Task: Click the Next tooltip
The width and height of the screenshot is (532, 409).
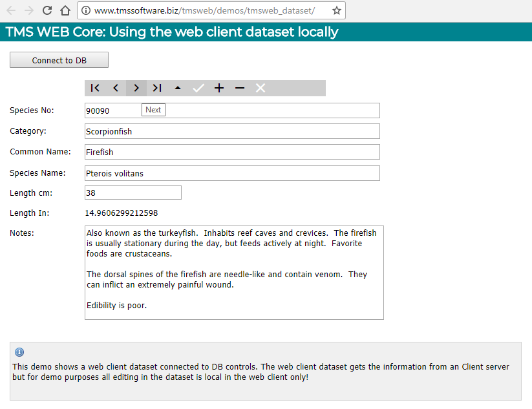Action: [x=153, y=110]
